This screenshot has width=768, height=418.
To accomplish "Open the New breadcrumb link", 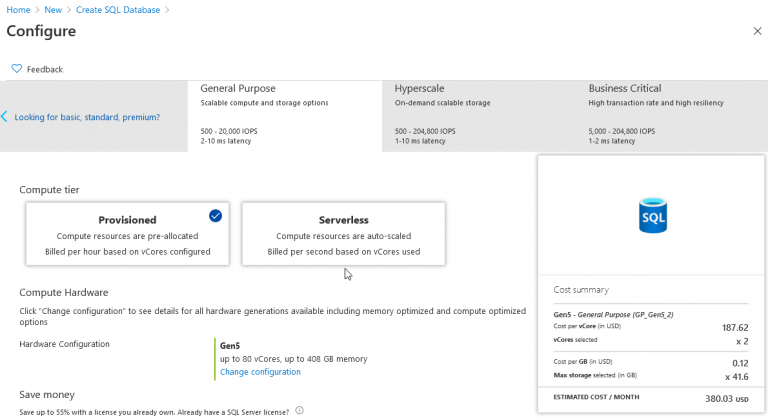I will pyautogui.click(x=53, y=9).
